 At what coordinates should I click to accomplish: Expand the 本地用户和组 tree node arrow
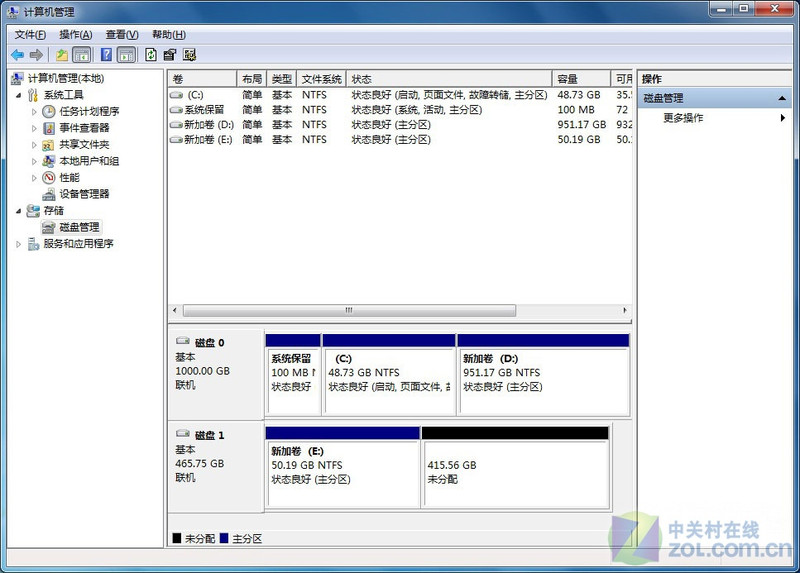coord(34,162)
